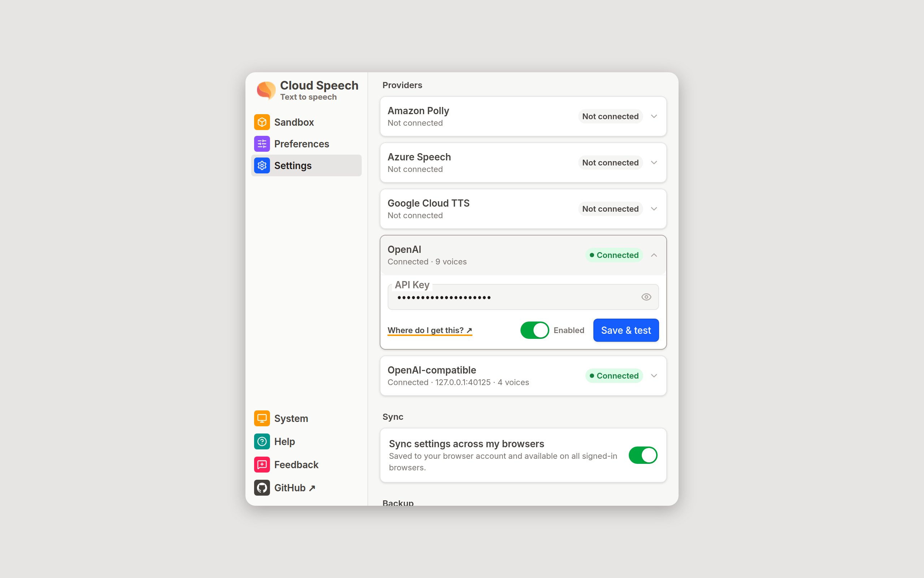Viewport: 924px width, 578px height.
Task: Click OpenAI-compatible Connected badge
Action: tap(614, 376)
